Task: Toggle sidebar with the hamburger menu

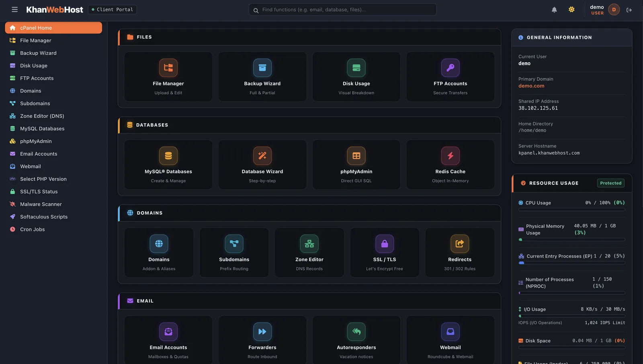Action: pos(15,10)
